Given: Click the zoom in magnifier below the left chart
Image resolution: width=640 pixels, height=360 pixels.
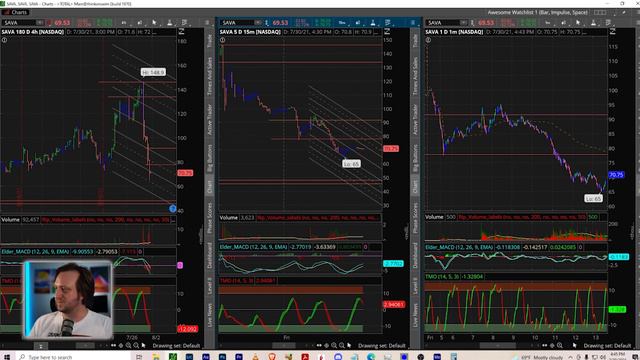Looking at the screenshot, I should coord(128,345).
